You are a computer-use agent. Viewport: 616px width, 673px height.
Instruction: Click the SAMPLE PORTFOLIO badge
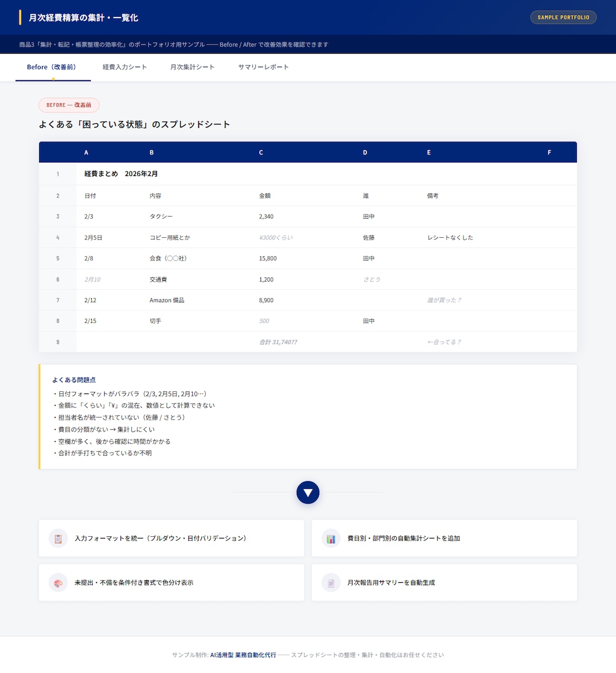(x=563, y=17)
